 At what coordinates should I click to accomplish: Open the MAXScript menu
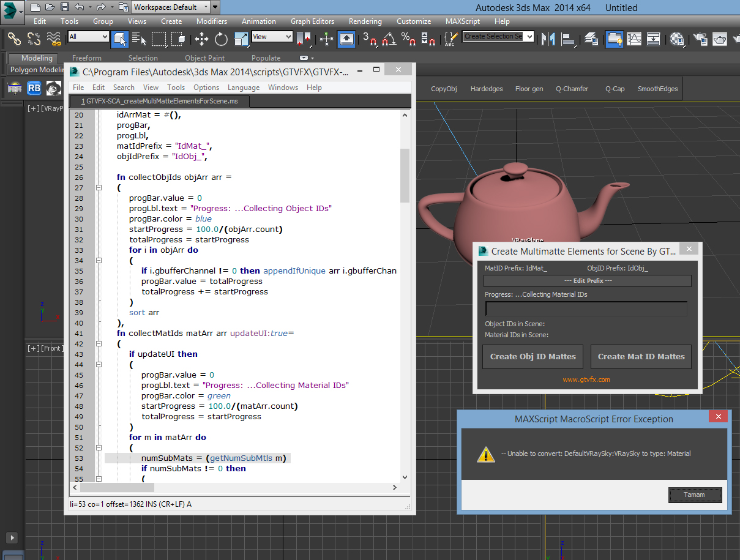(462, 21)
